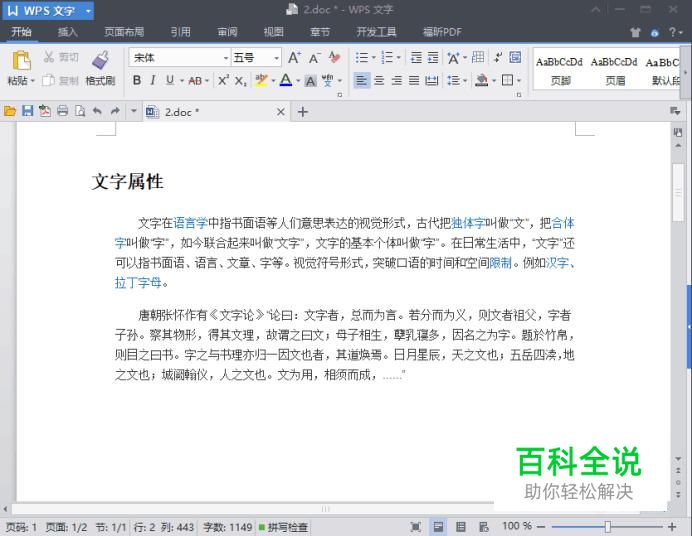Apply the font color A swatch
692x536 pixels.
pos(286,81)
